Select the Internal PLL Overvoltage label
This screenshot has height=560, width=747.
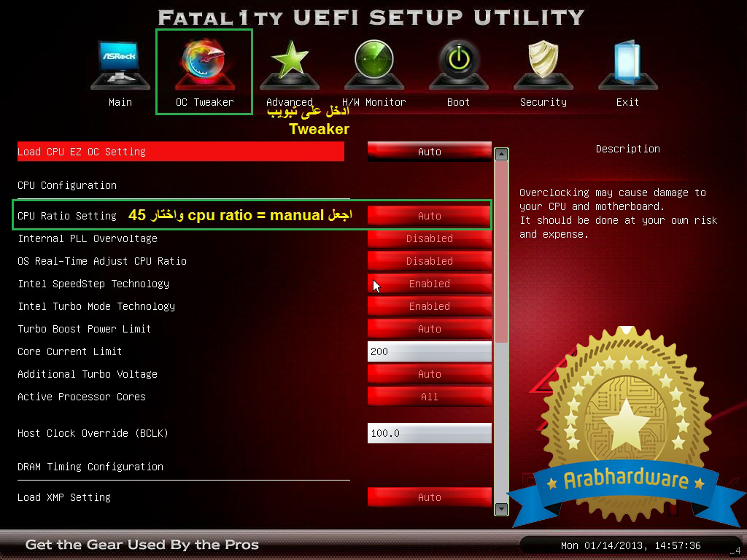[88, 238]
